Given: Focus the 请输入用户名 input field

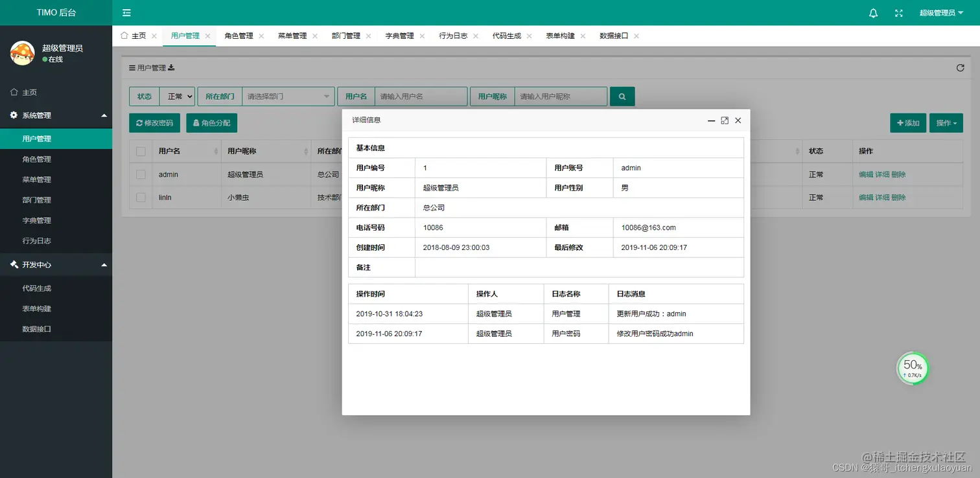Looking at the screenshot, I should [421, 97].
